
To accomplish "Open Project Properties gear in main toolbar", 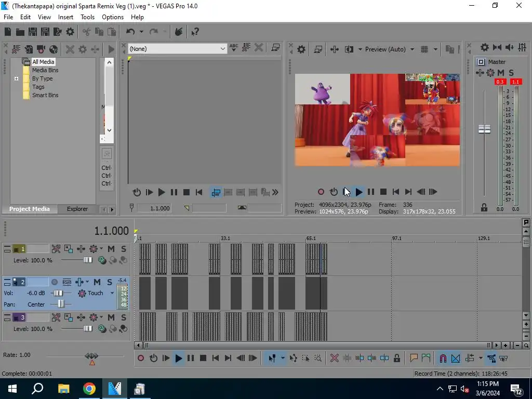I will 70,32.
